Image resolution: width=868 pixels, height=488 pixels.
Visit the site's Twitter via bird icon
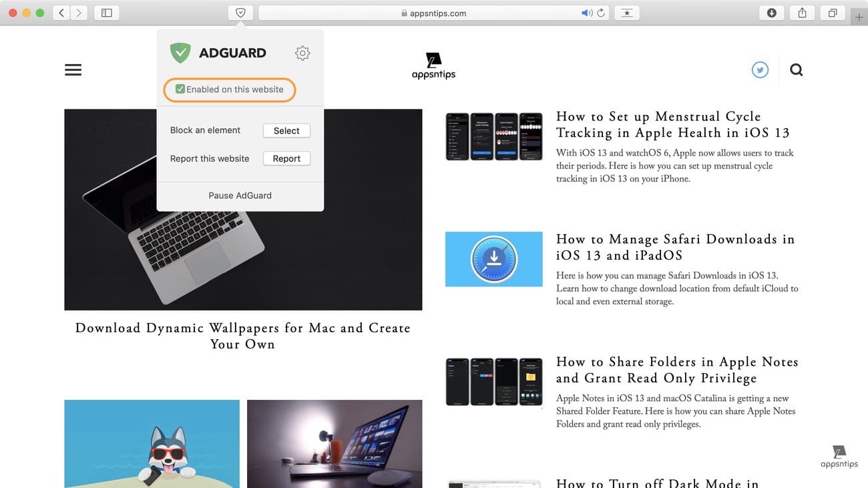click(x=760, y=69)
